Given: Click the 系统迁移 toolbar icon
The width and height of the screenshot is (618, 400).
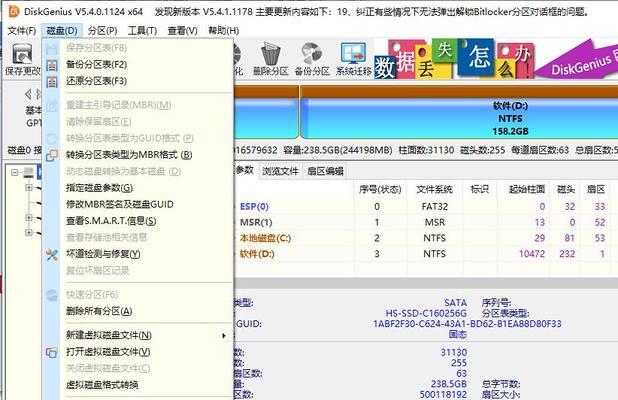Looking at the screenshot, I should (x=354, y=59).
